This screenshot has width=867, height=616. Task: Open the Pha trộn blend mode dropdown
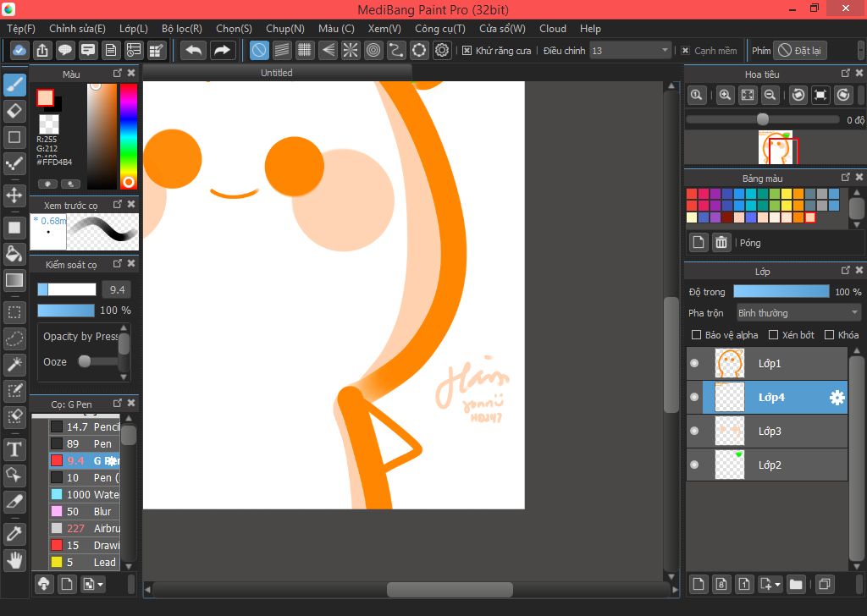798,313
